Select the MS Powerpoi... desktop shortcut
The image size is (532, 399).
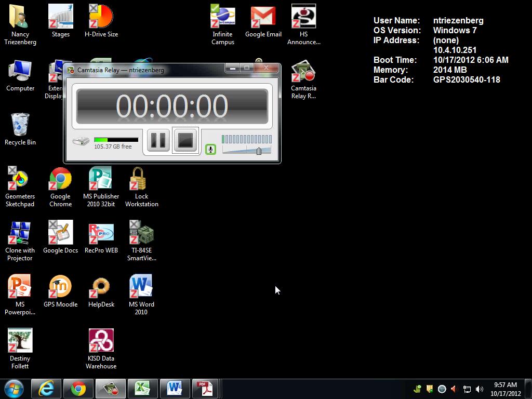(20, 295)
